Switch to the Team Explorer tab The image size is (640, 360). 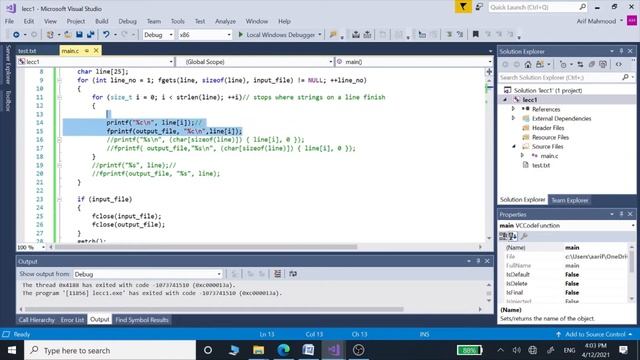pos(569,200)
